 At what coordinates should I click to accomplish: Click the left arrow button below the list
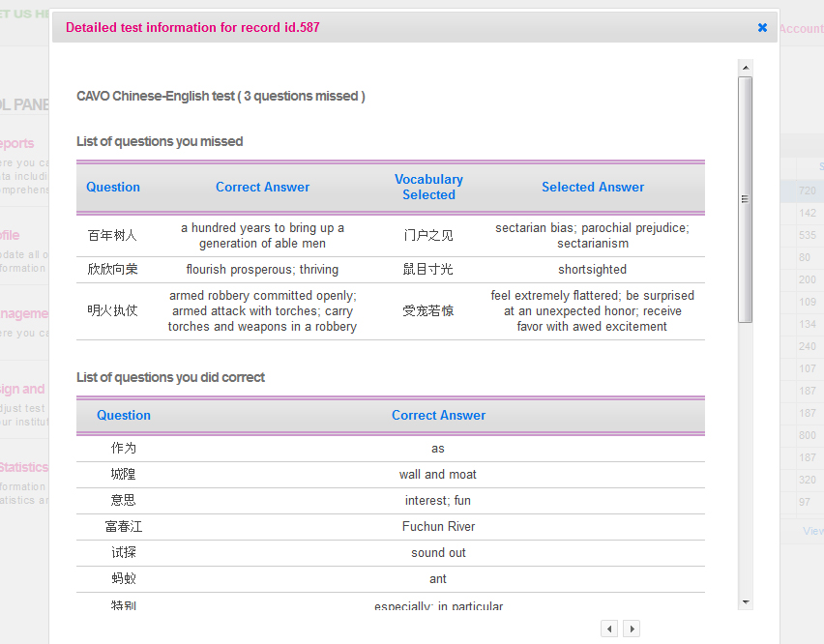[609, 629]
